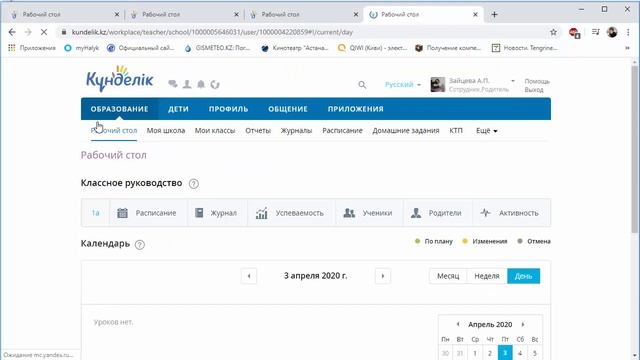Click user avatar photo in header
Screen dimensions: 640x360
(438, 85)
